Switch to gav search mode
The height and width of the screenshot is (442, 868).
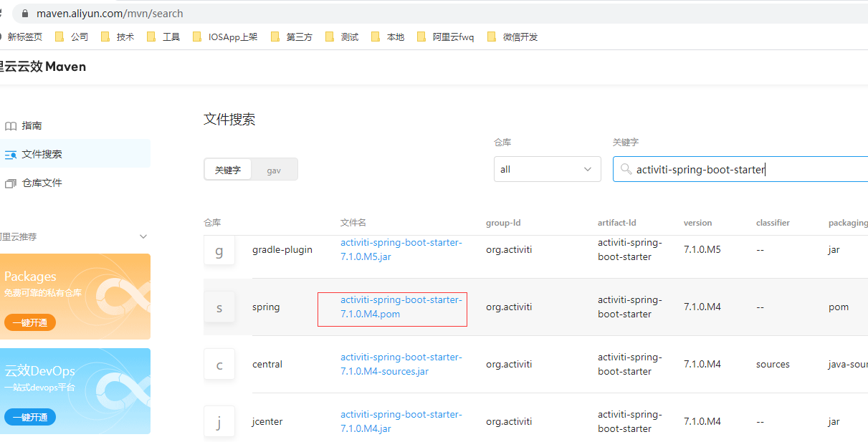274,170
